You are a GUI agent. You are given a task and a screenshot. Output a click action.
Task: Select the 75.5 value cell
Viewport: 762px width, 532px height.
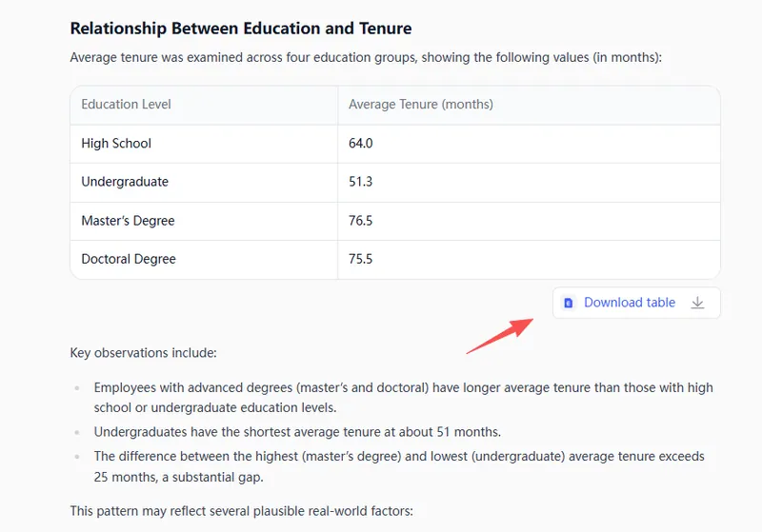point(361,259)
